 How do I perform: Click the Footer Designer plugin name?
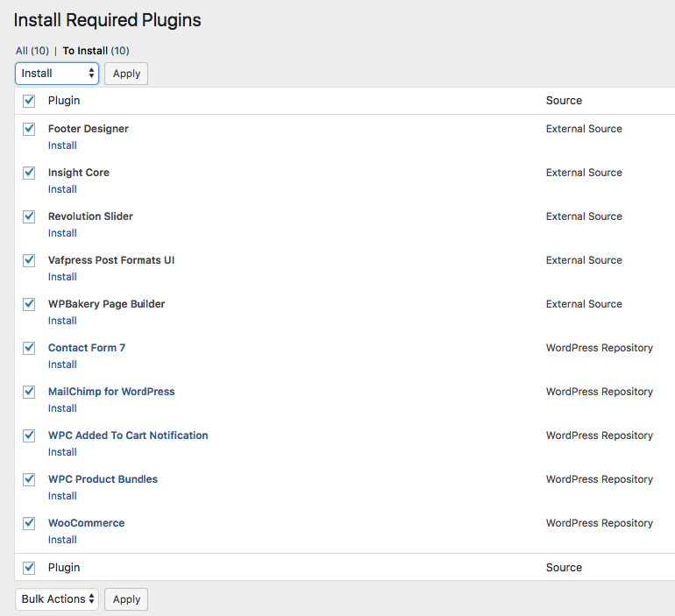[89, 129]
